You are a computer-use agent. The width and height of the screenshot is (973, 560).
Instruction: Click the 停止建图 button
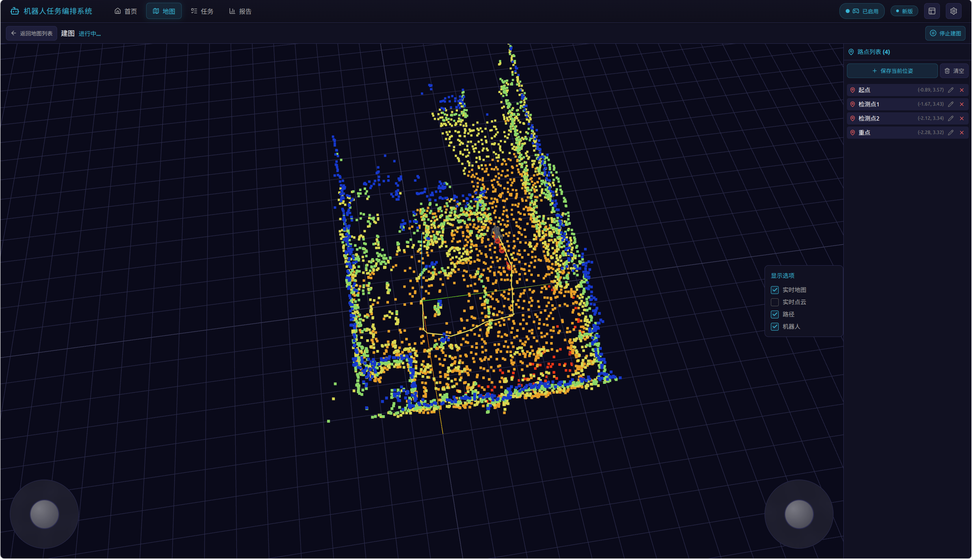[x=946, y=33]
